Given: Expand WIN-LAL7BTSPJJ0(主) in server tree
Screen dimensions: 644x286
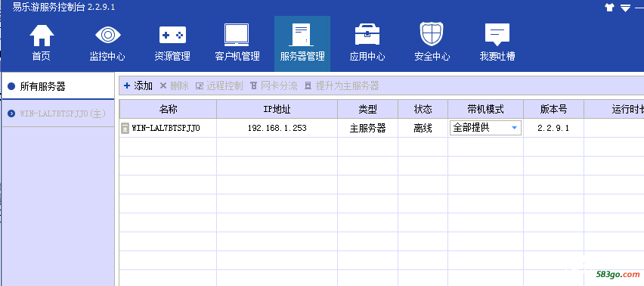Looking at the screenshot, I should [11, 113].
